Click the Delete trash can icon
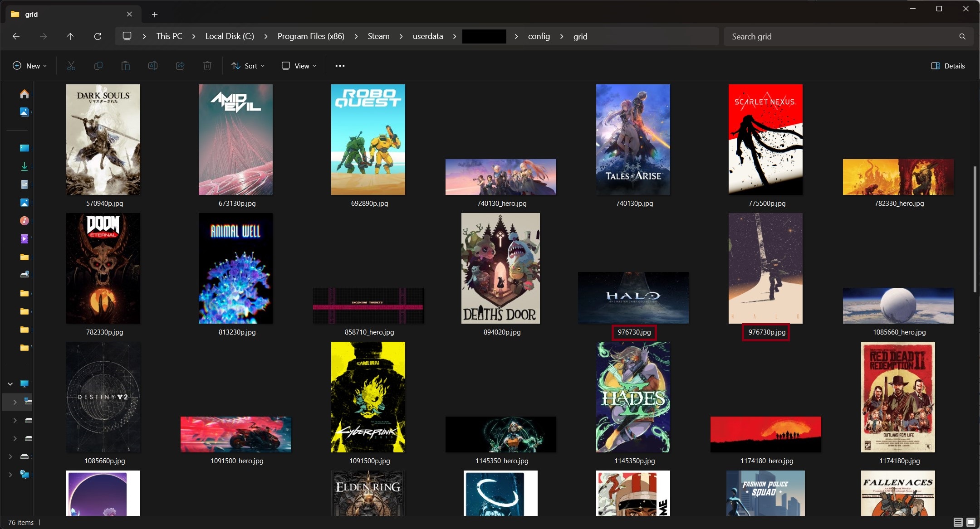 click(x=207, y=66)
